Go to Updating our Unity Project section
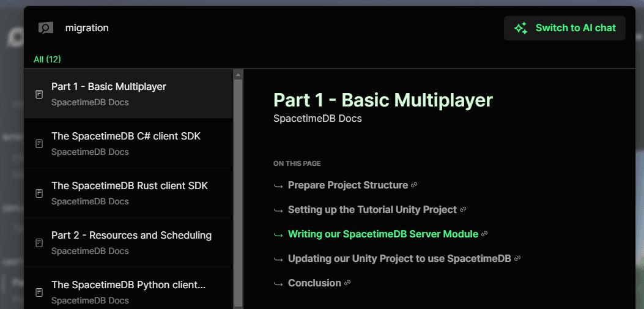The height and width of the screenshot is (309, 644). click(399, 258)
